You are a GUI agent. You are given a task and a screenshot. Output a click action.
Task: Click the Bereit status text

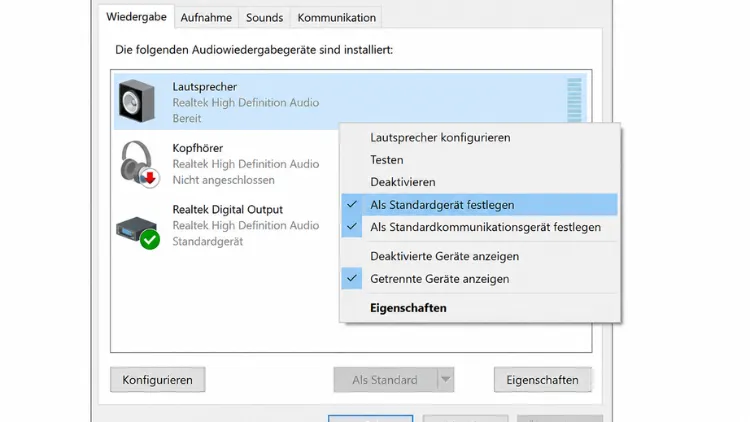coord(187,119)
